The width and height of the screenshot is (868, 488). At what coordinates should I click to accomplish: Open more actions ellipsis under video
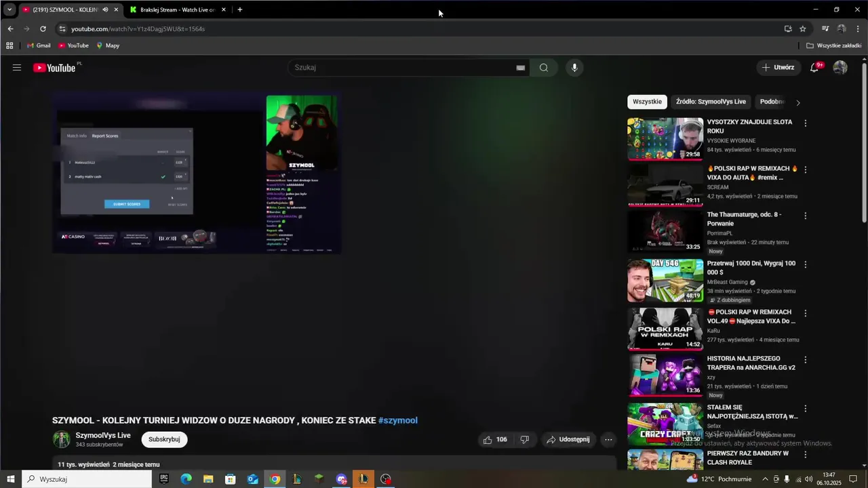tap(608, 440)
